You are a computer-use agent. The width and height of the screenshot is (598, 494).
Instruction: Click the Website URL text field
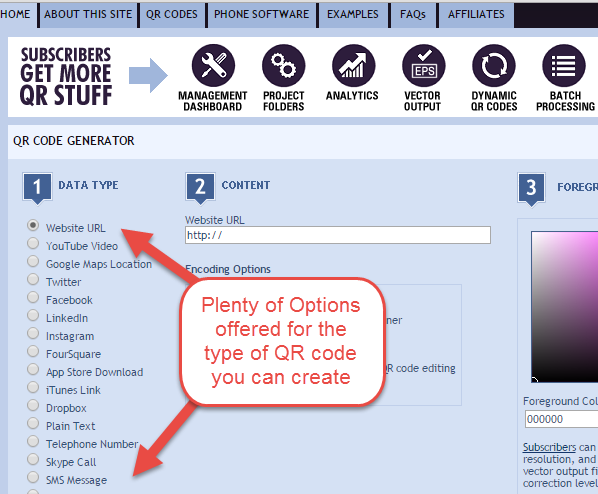[x=338, y=235]
